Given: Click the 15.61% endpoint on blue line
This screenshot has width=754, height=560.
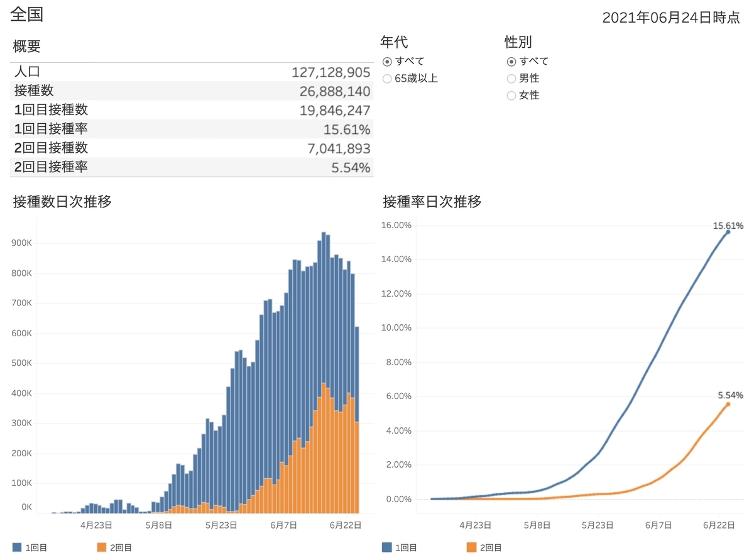Looking at the screenshot, I should [728, 232].
